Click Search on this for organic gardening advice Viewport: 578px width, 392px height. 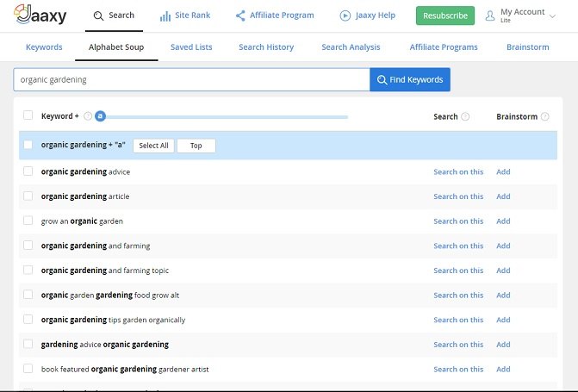pyautogui.click(x=458, y=171)
